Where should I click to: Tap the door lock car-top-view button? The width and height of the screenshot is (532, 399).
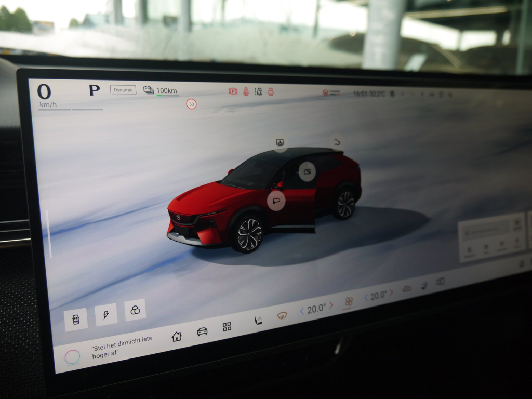(x=76, y=320)
